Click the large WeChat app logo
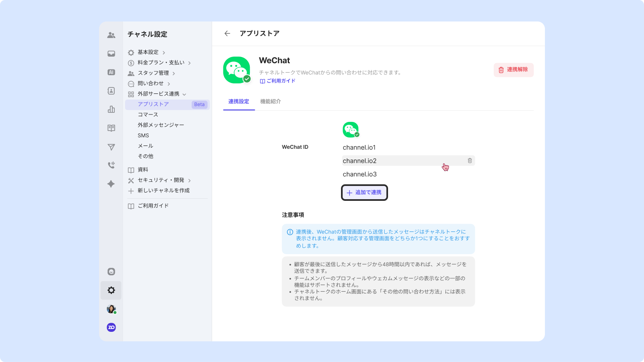The height and width of the screenshot is (362, 644). click(x=237, y=70)
